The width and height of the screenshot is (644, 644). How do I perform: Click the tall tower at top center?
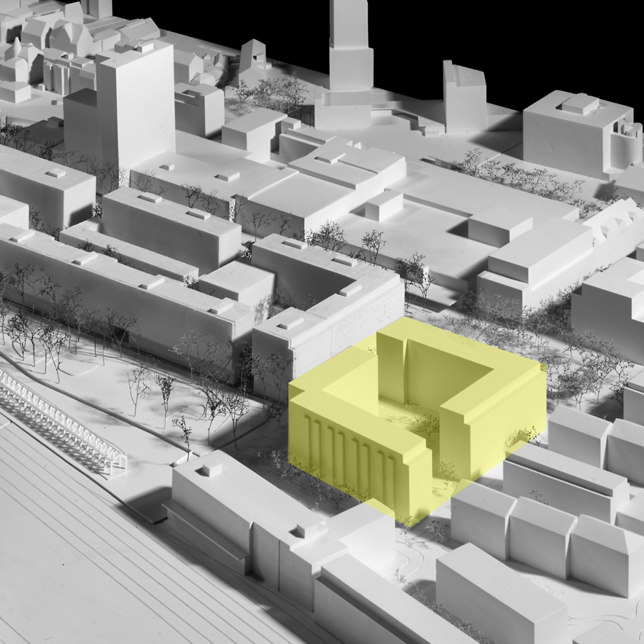pos(351,52)
